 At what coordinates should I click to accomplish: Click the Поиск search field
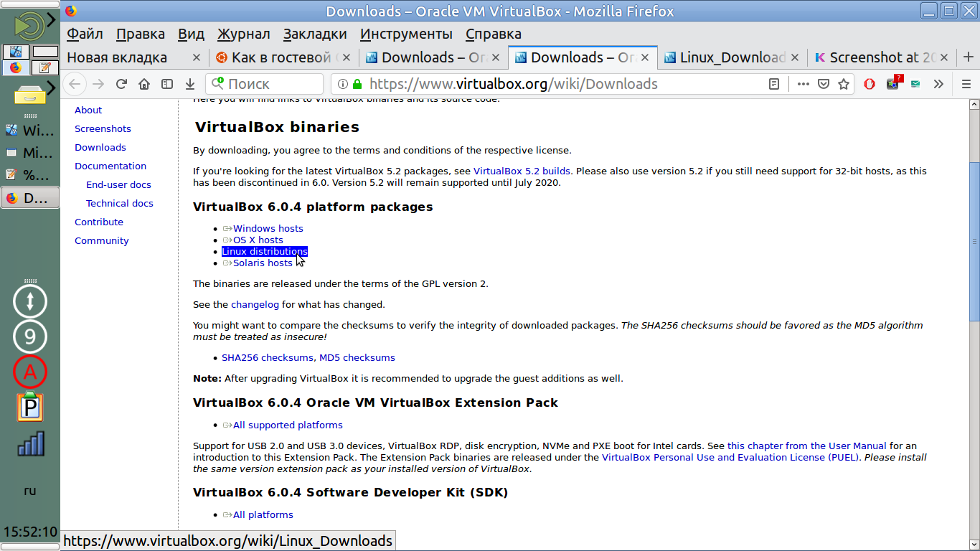pyautogui.click(x=264, y=84)
